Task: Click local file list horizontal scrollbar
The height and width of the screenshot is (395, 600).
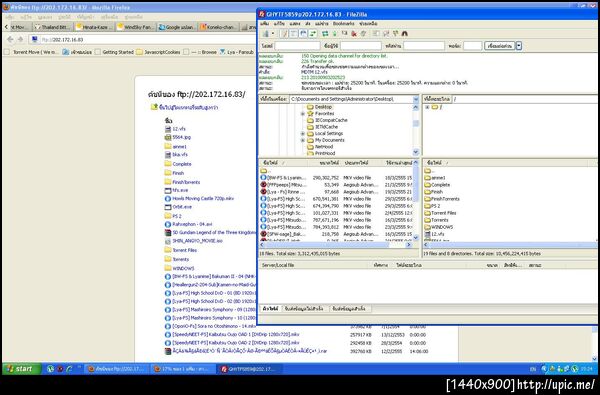Action: point(336,245)
